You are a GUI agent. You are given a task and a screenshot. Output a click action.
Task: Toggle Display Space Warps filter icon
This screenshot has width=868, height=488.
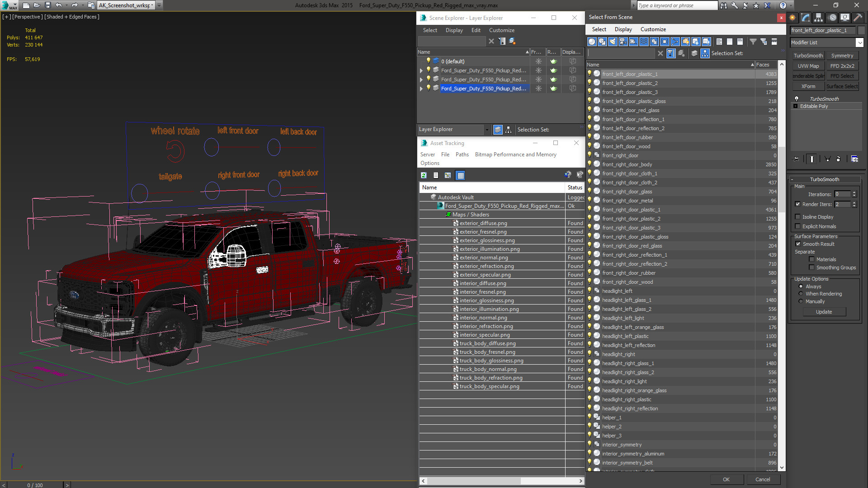(644, 42)
